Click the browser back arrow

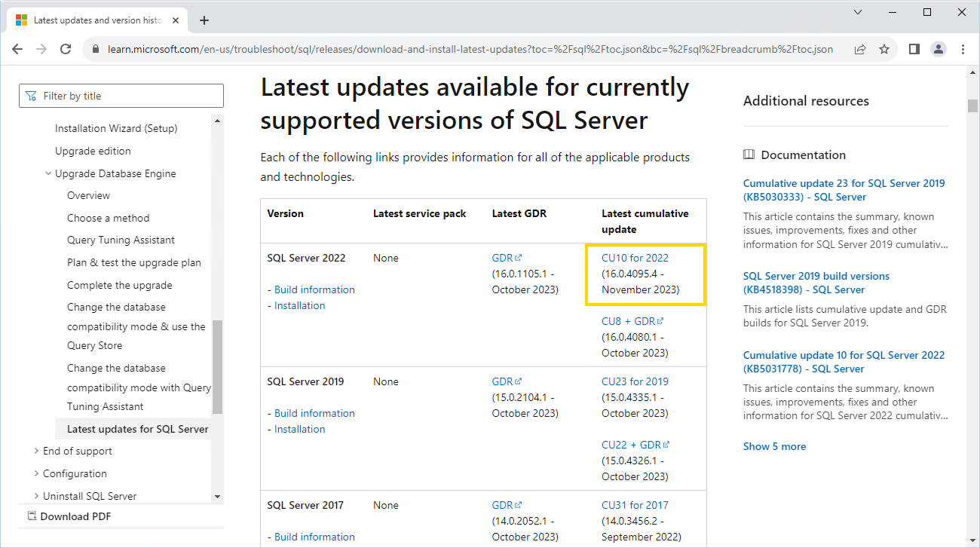click(17, 49)
